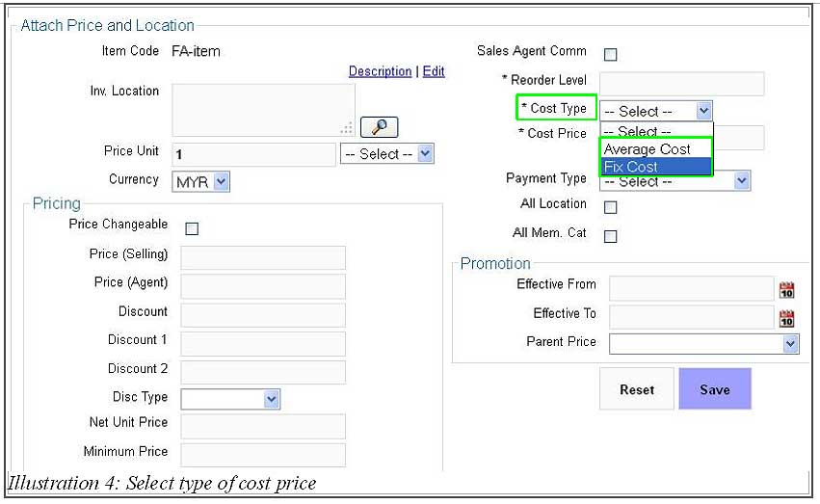Enable the All Location checkbox
The width and height of the screenshot is (820, 504).
click(610, 207)
